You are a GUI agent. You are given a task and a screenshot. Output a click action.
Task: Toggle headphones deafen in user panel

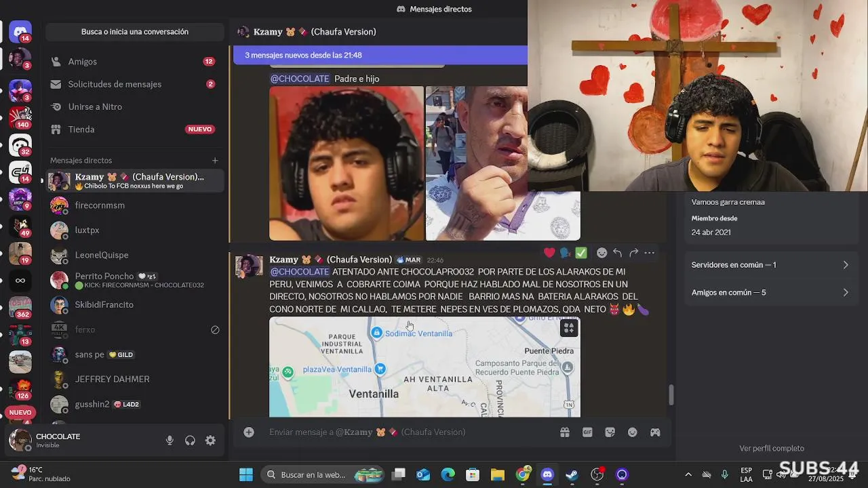coord(190,441)
